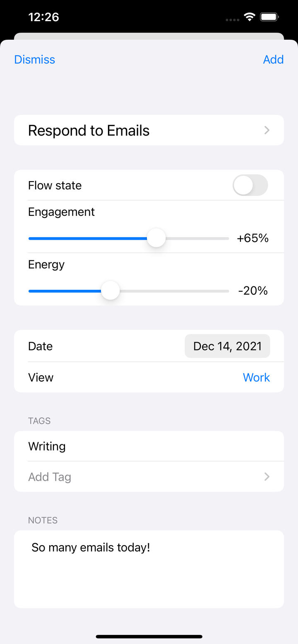Tap the Wi-Fi icon in the status bar
The width and height of the screenshot is (298, 644).
(249, 17)
